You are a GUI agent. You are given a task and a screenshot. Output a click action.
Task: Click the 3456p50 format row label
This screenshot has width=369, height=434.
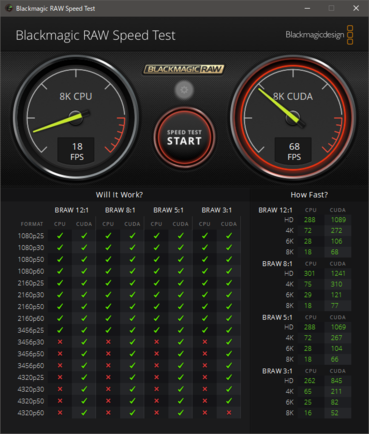coord(31,354)
